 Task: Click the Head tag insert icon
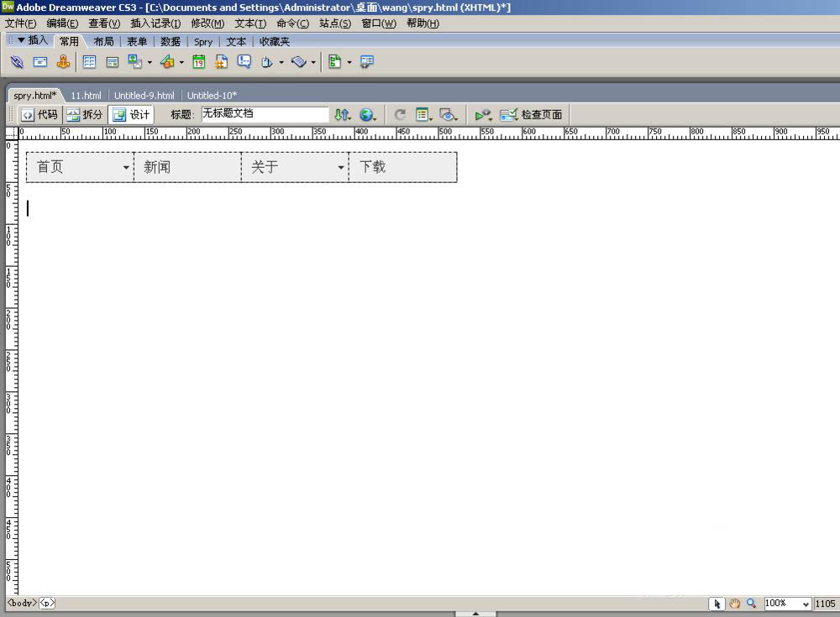tap(267, 63)
